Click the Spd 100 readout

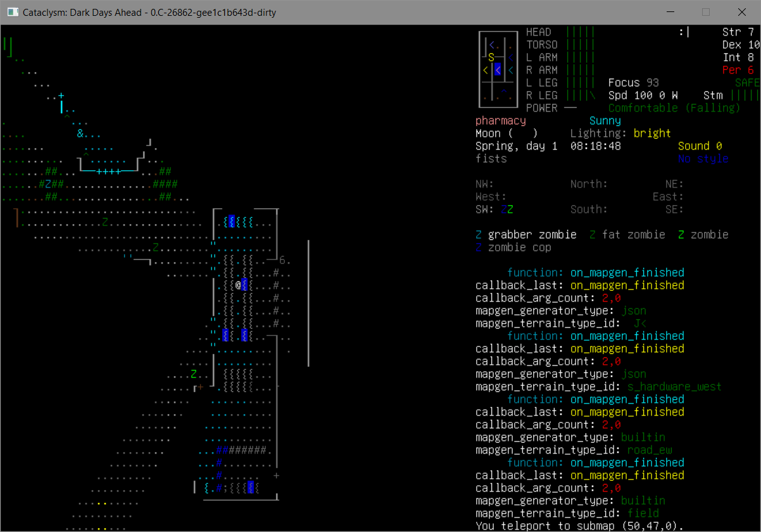tap(631, 95)
